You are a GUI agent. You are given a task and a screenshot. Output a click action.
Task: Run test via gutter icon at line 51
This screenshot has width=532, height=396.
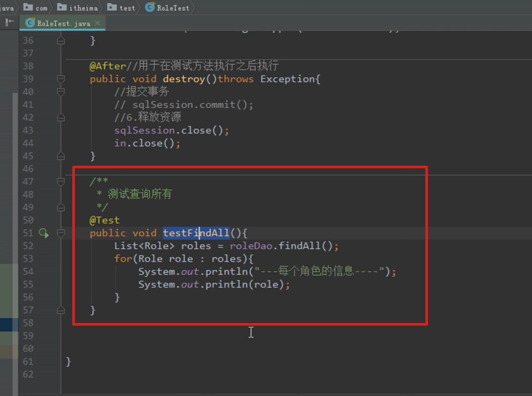pos(44,233)
